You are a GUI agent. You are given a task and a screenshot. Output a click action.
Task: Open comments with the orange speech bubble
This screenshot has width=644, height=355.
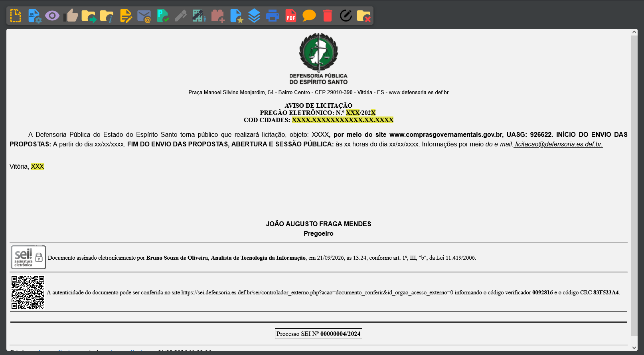click(309, 16)
